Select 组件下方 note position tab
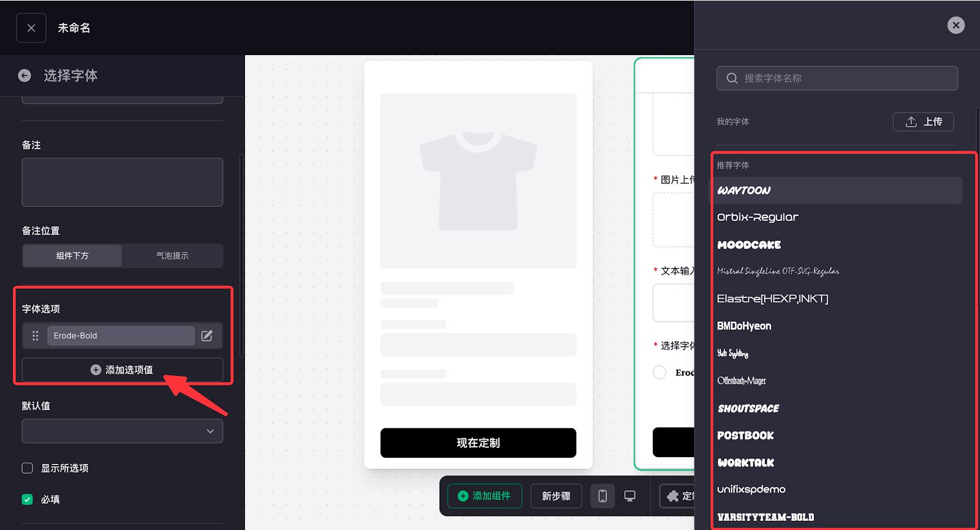The height and width of the screenshot is (530, 980). pyautogui.click(x=72, y=256)
